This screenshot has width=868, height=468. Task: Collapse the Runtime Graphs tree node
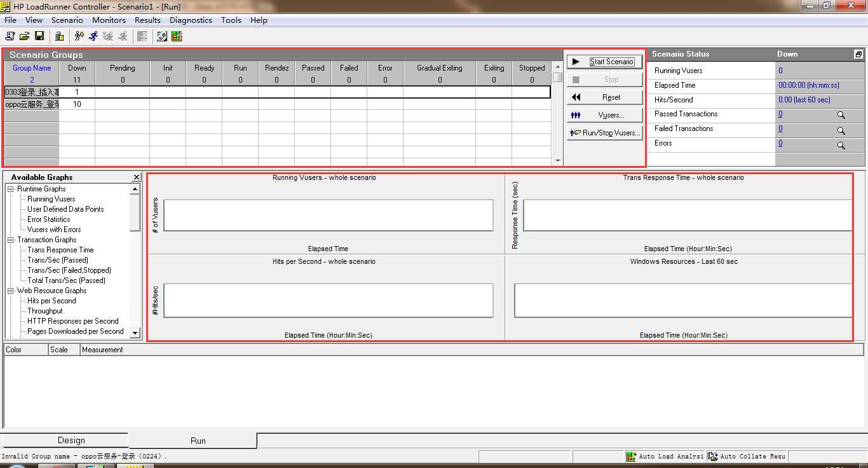[x=11, y=189]
